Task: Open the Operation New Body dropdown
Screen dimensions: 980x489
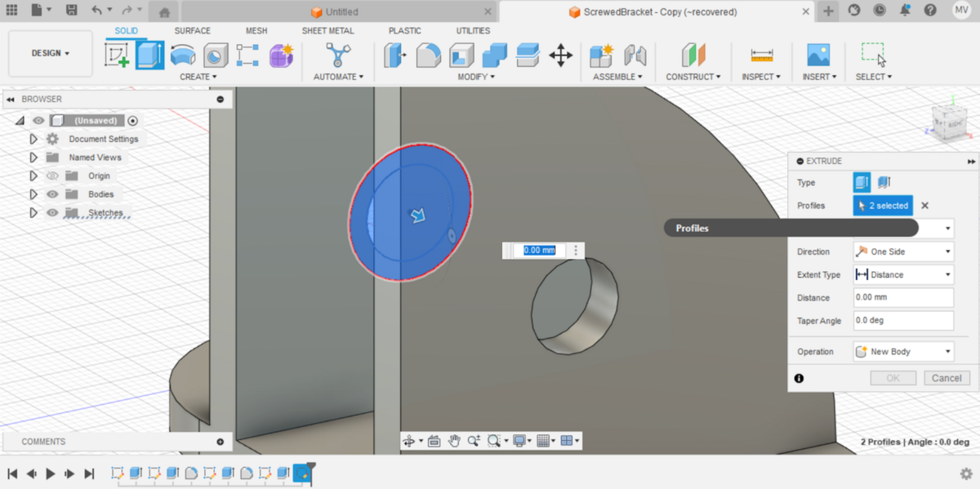Action: [x=903, y=352]
